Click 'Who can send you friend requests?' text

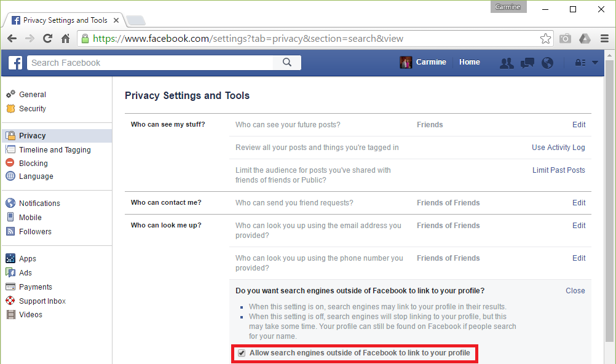(x=294, y=203)
